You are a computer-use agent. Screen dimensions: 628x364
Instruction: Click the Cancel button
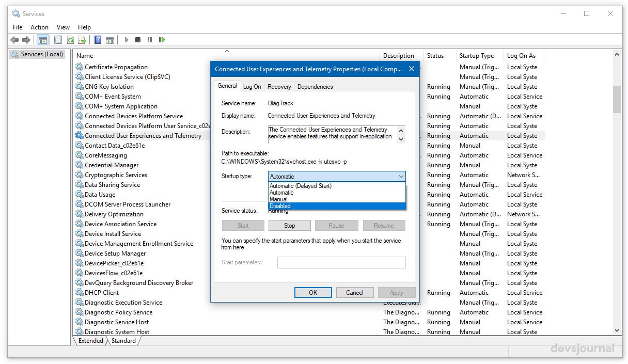point(355,293)
